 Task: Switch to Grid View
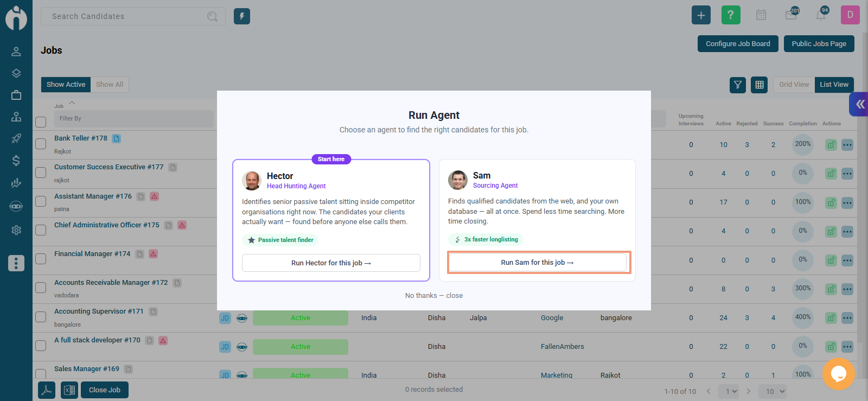(794, 85)
